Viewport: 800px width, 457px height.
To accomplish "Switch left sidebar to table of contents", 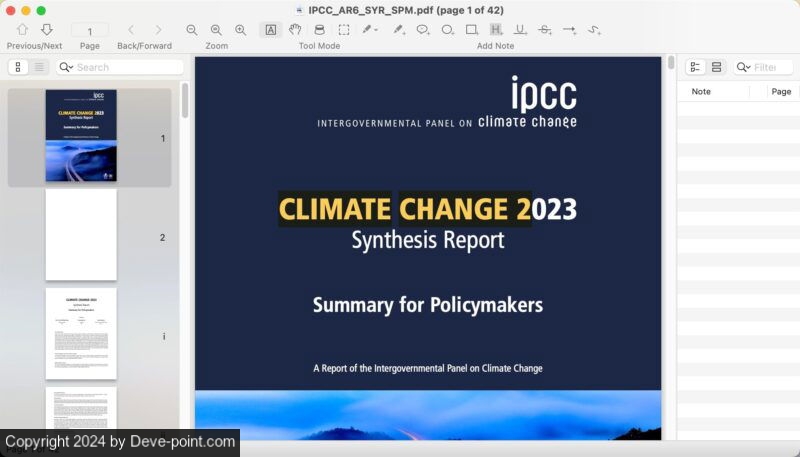I will coord(39,67).
